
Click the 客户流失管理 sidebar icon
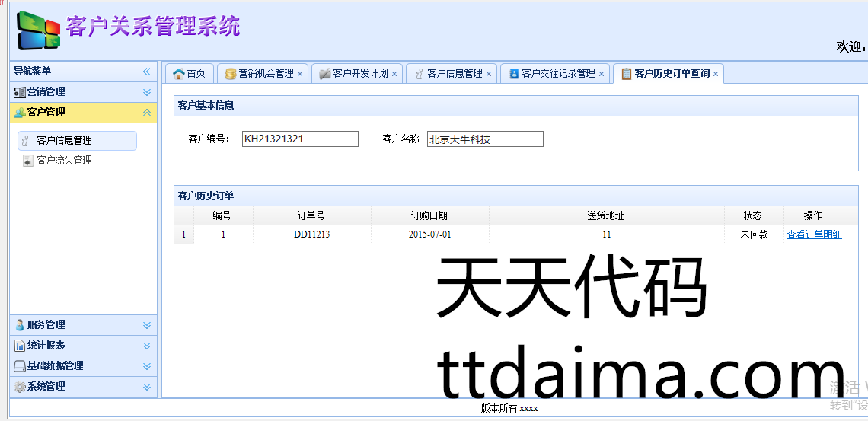point(28,161)
